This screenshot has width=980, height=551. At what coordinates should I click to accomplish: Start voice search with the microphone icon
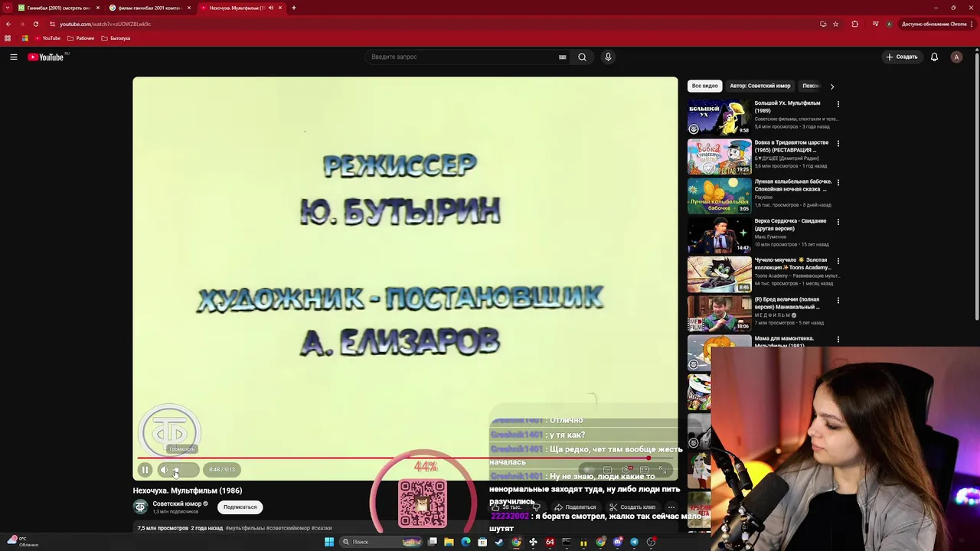click(608, 57)
